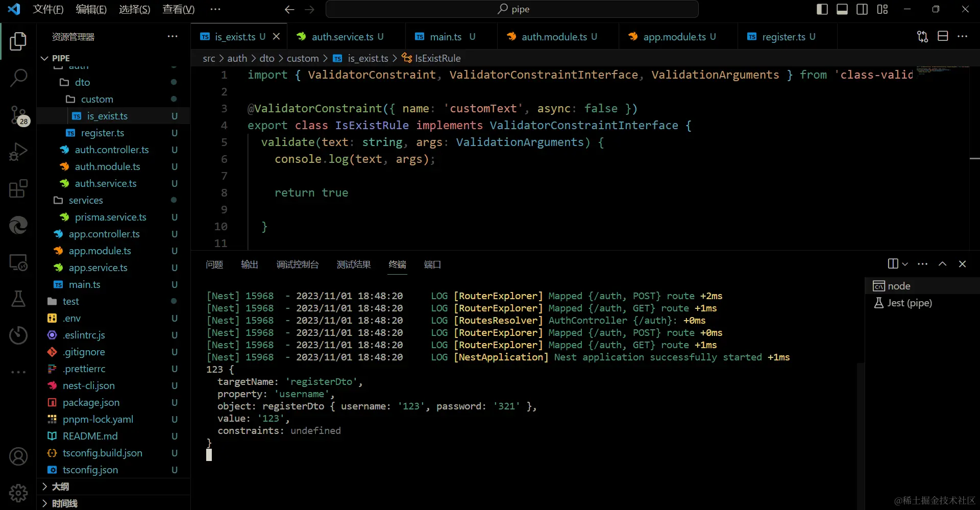Switch to 调试控制台 debug console tab
The height and width of the screenshot is (510, 980).
pos(298,264)
